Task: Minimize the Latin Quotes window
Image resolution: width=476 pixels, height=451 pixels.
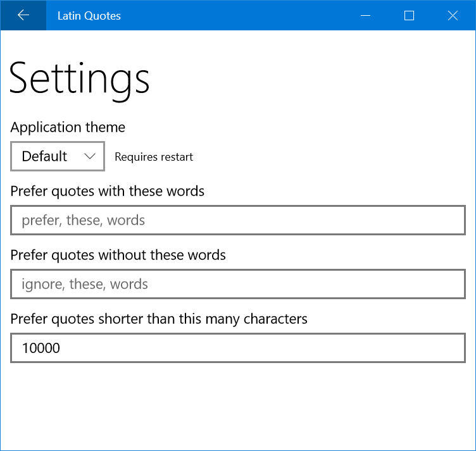Action: coord(365,15)
